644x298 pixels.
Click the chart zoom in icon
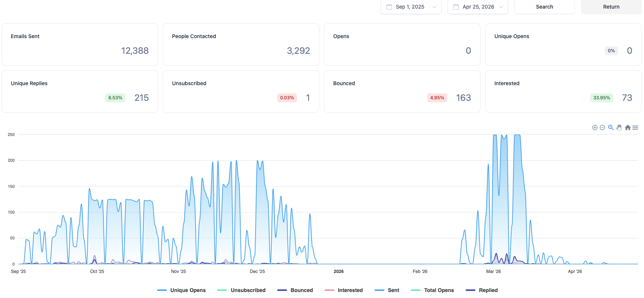pyautogui.click(x=595, y=128)
